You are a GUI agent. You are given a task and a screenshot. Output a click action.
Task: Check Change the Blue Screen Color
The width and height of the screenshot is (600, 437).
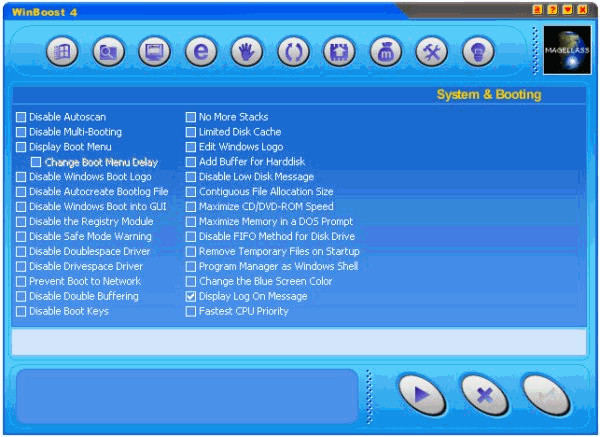coord(191,281)
